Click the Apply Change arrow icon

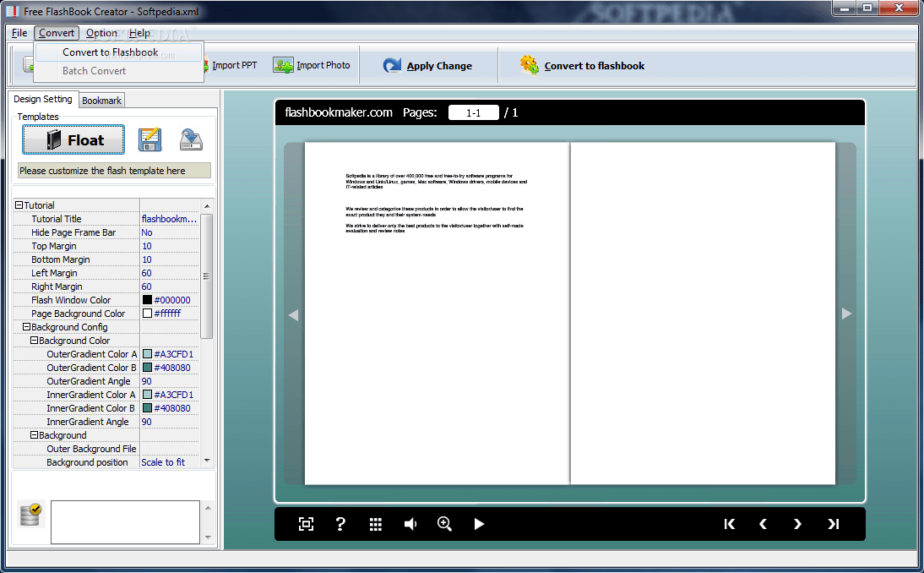coord(392,65)
